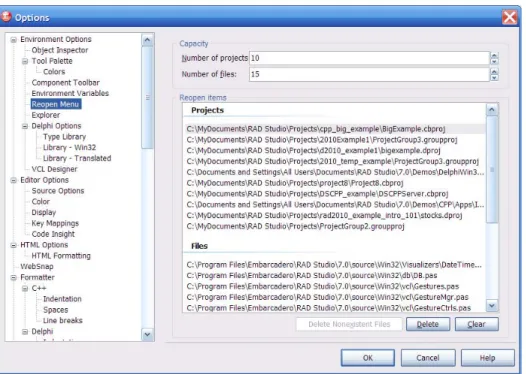
Task: Click the options tree scroll up arrow
Action: click(x=147, y=41)
